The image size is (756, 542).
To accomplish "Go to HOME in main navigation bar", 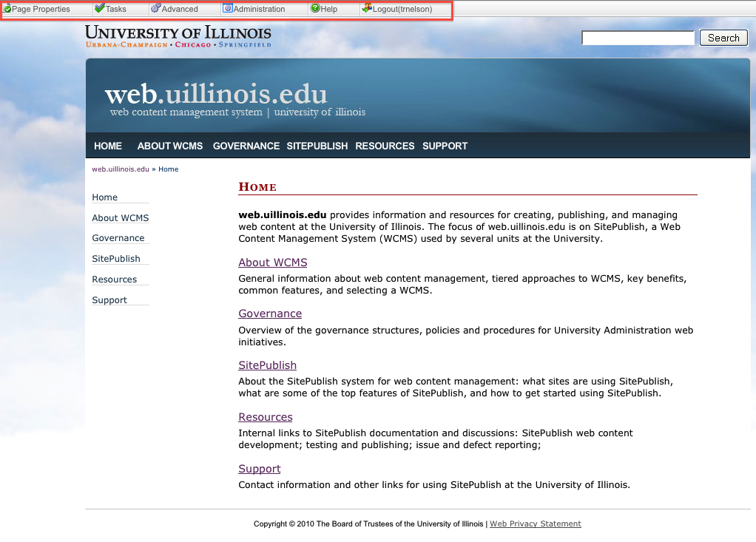I will coord(108,146).
